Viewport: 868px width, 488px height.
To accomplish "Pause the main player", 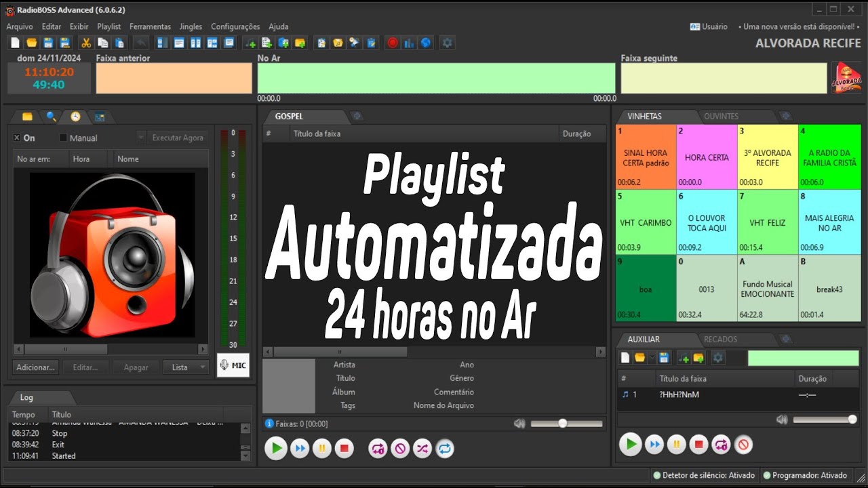I will point(321,448).
